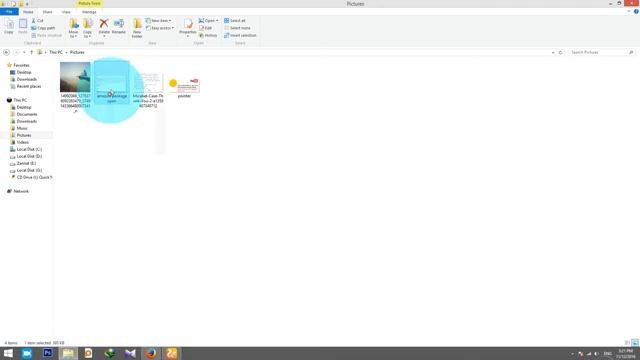Select Documents under This PC
The height and width of the screenshot is (360, 640).
(27, 114)
